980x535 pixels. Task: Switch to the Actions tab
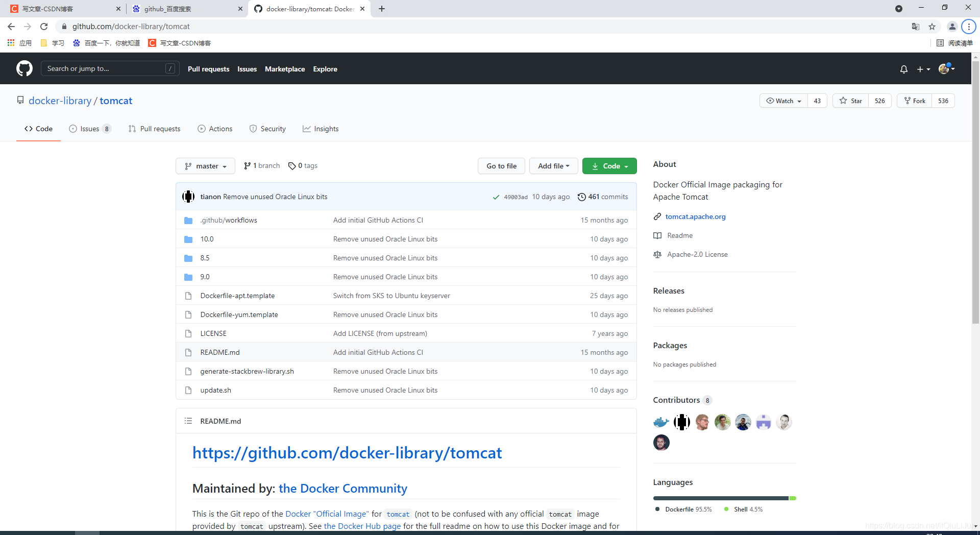pyautogui.click(x=215, y=129)
